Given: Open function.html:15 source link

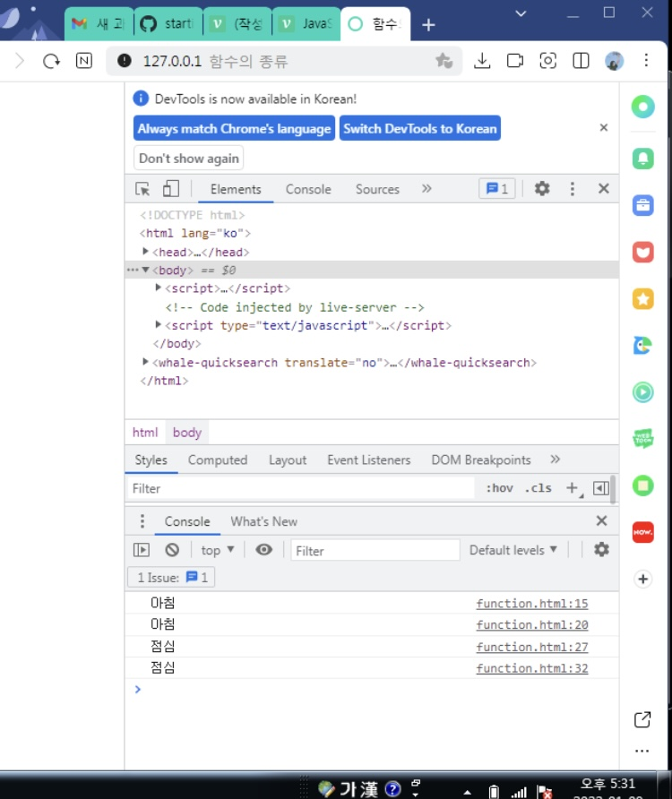Looking at the screenshot, I should [x=532, y=604].
